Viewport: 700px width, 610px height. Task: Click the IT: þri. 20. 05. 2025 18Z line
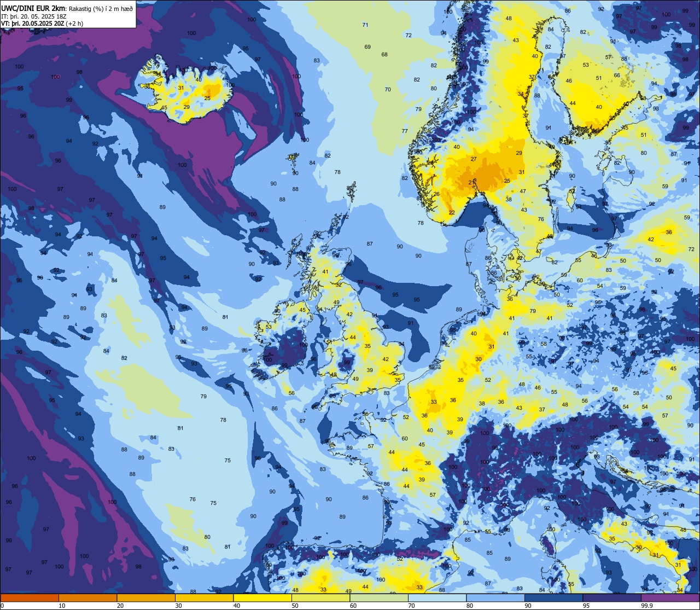(34, 16)
